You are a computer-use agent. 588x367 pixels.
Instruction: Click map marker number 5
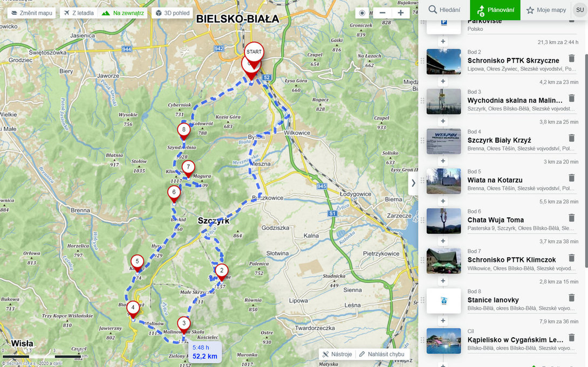(x=137, y=263)
